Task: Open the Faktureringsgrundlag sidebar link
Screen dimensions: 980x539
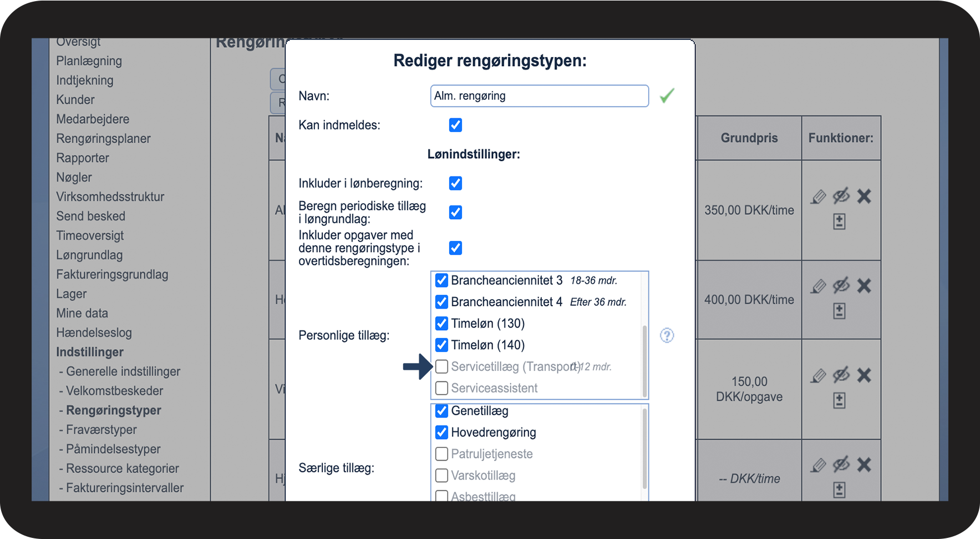Action: [x=112, y=275]
